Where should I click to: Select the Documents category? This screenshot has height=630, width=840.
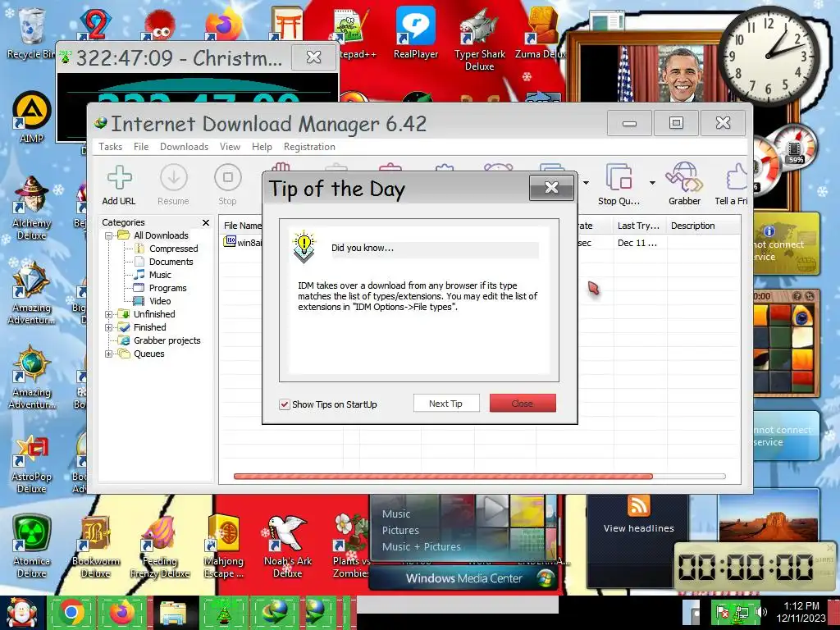coord(171,262)
